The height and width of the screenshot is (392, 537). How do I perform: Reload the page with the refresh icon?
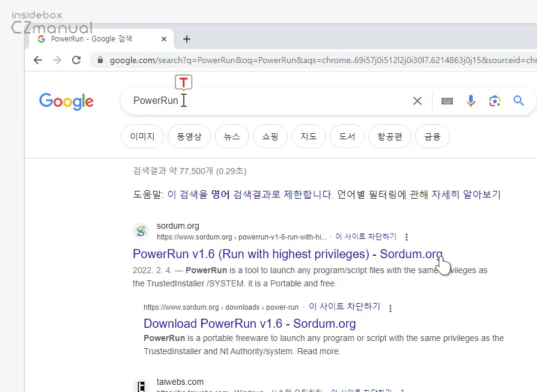pos(76,60)
